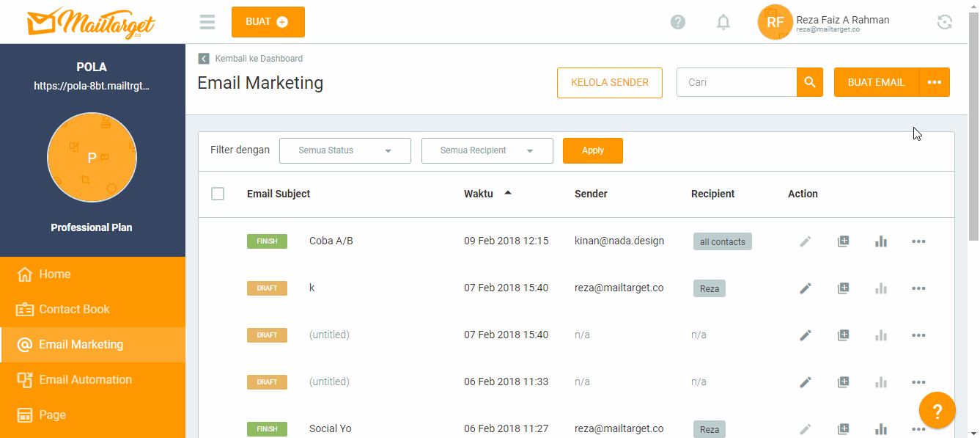Click the search magnifier button
The height and width of the screenshot is (438, 980).
point(810,82)
